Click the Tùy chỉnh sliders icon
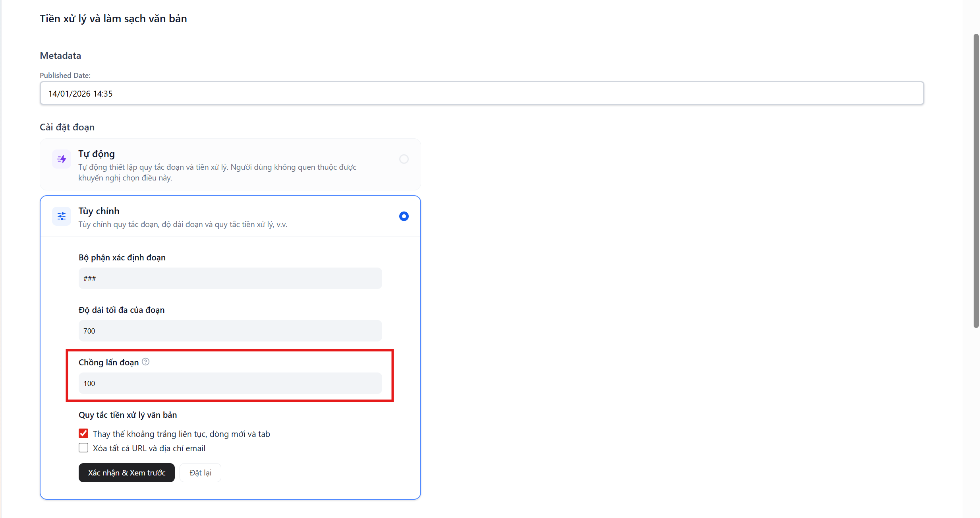Viewport: 980px width, 518px height. [62, 216]
